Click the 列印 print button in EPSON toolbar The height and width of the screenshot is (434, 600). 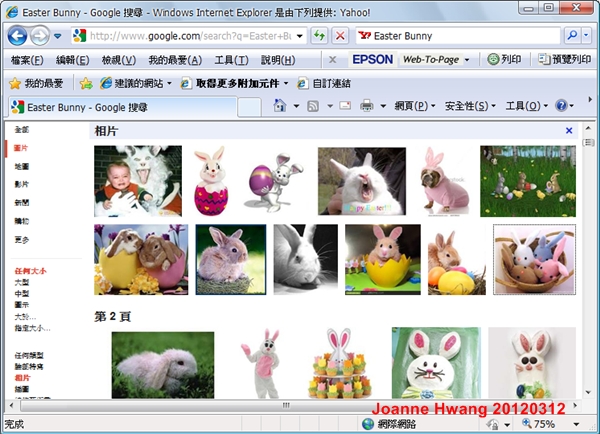click(504, 59)
